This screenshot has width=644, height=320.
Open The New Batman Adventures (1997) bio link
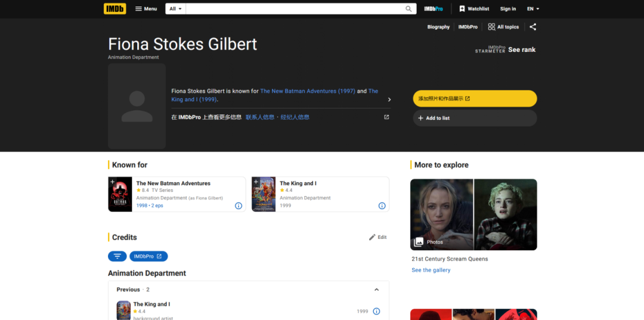[x=308, y=91]
